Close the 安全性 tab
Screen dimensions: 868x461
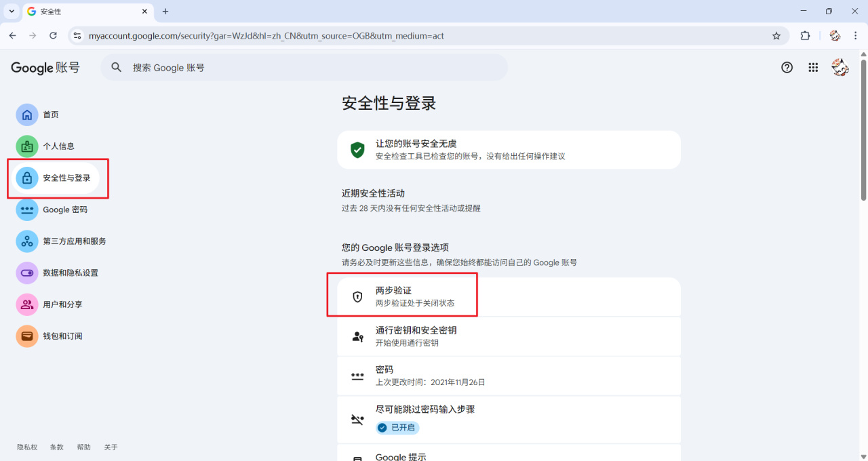pos(144,12)
